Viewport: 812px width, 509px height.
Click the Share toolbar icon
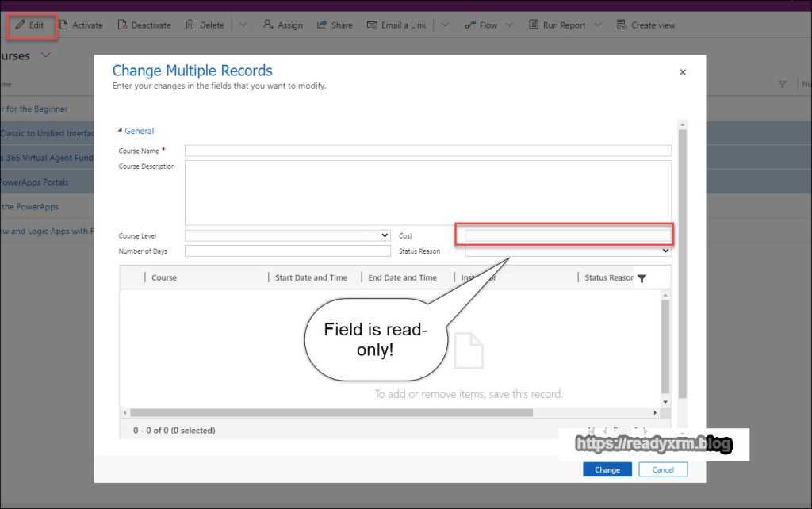[x=322, y=25]
